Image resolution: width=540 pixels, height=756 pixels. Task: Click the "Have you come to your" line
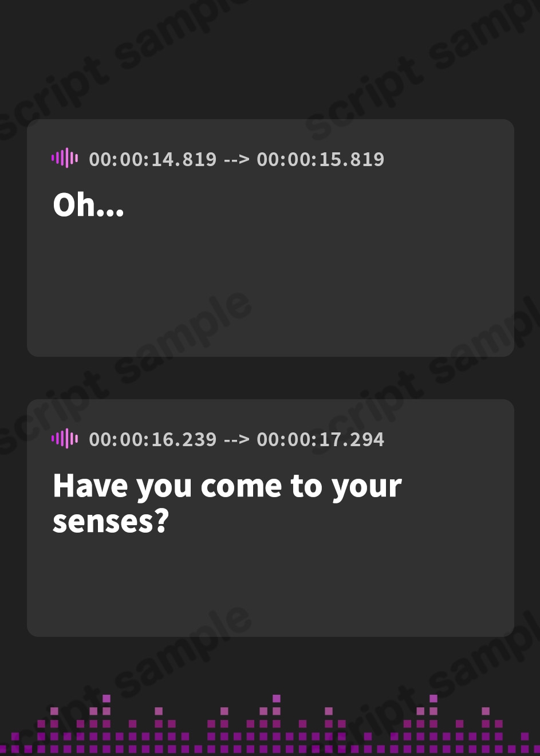[x=227, y=486]
